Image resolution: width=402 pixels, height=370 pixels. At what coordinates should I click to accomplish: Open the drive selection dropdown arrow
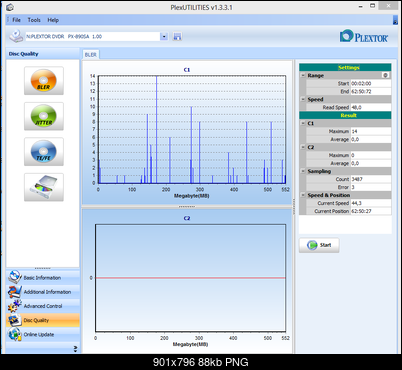164,36
